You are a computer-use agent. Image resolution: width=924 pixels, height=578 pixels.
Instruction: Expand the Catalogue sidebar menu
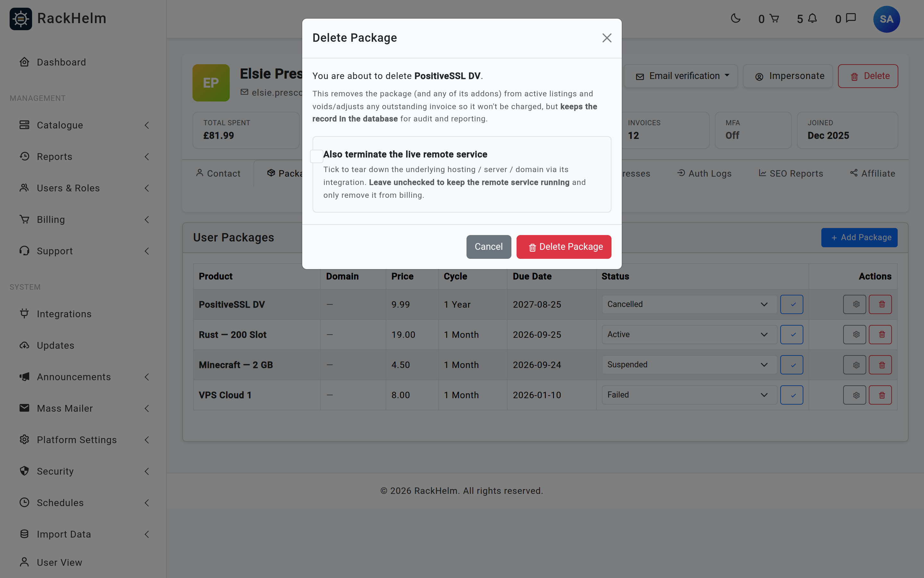click(x=83, y=125)
